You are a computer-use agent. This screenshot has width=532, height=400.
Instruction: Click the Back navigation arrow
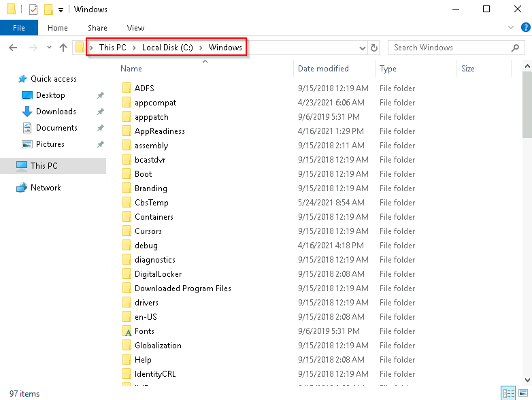coord(13,48)
